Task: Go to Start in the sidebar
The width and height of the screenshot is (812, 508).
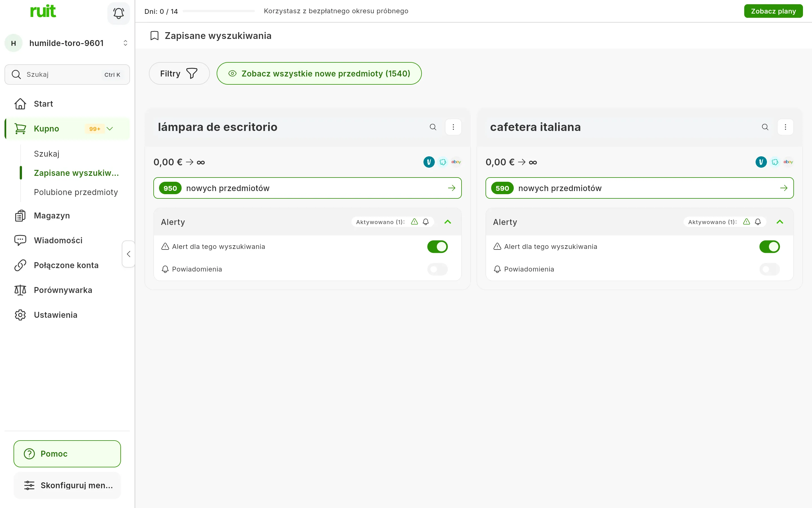Action: click(67, 104)
